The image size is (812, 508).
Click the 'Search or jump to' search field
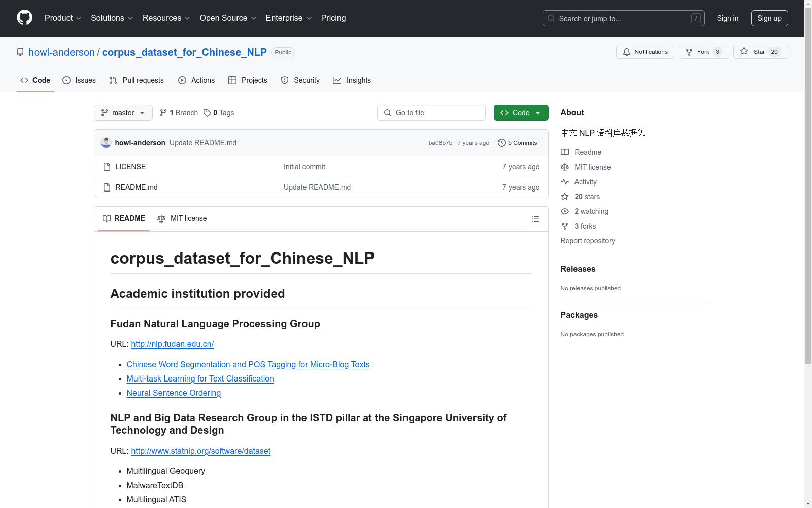[x=624, y=18]
